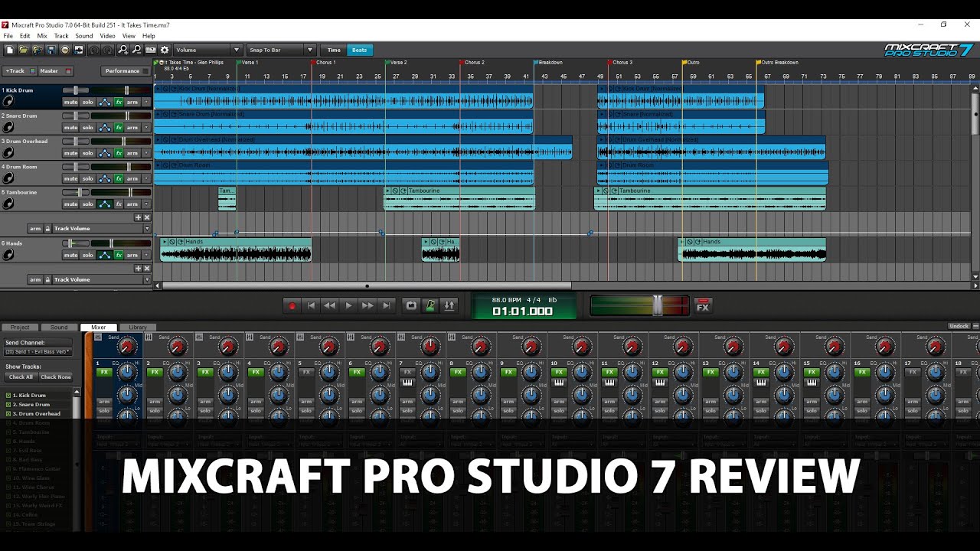This screenshot has width=980, height=551.
Task: Open a new project with the New Document icon
Action: (10, 50)
